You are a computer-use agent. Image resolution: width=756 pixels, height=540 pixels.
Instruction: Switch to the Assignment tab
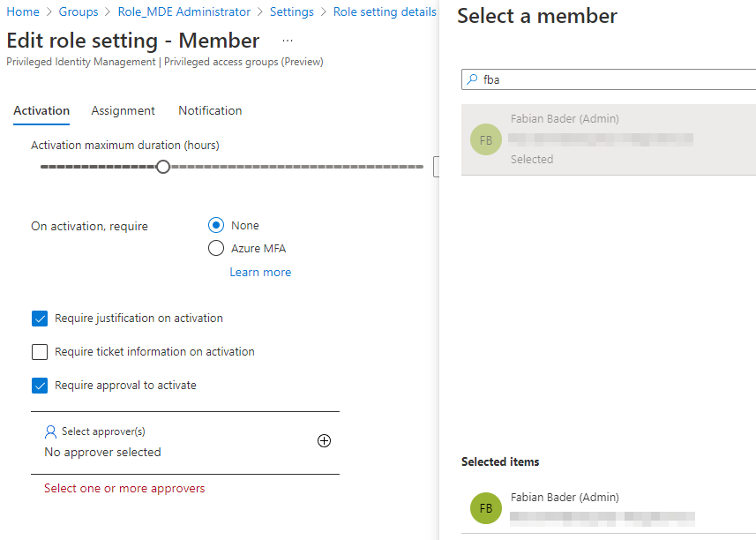(x=123, y=110)
